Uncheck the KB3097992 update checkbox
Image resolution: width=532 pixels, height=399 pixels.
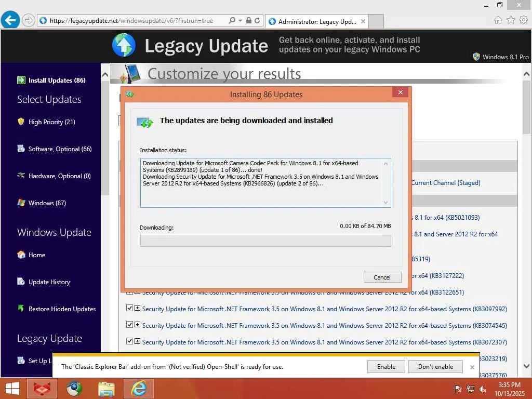coord(129,308)
